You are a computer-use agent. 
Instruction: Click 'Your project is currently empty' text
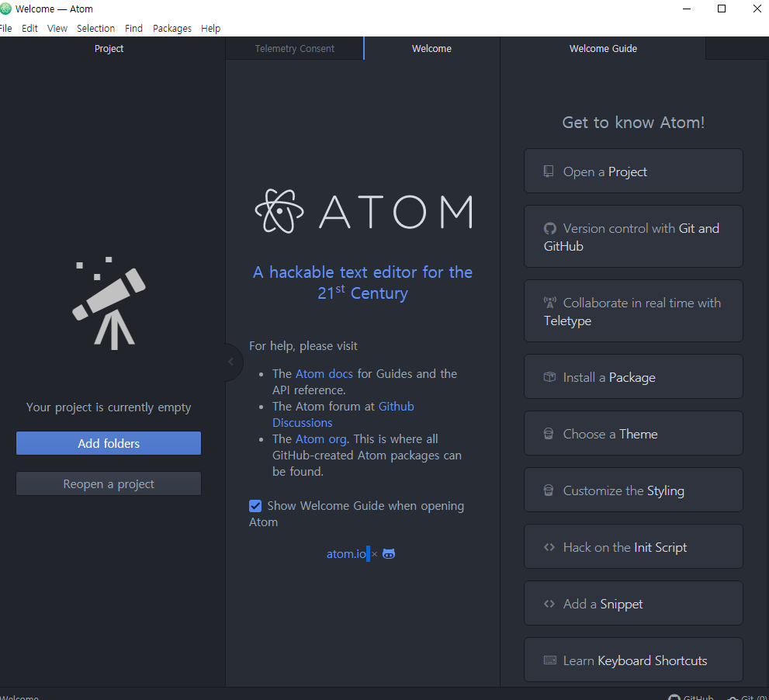click(x=109, y=407)
